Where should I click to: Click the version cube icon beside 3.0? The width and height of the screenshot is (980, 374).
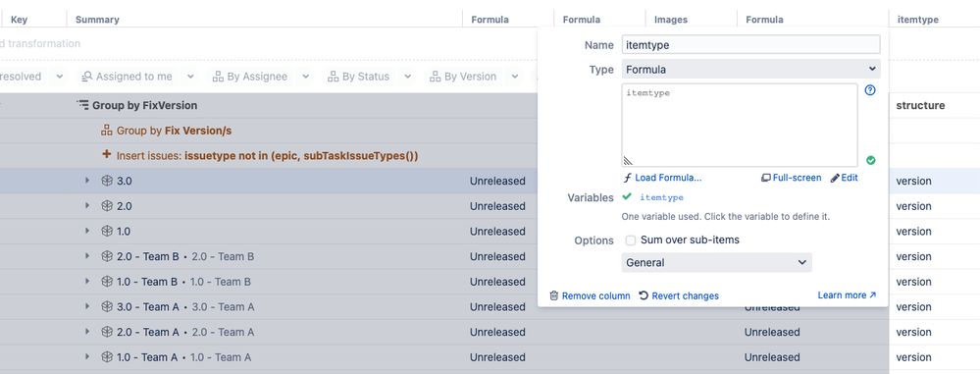[x=106, y=181]
